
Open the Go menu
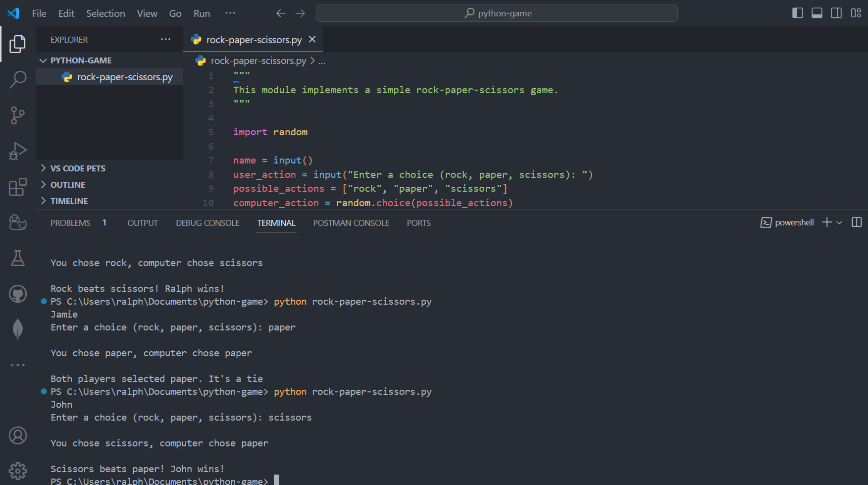click(175, 13)
